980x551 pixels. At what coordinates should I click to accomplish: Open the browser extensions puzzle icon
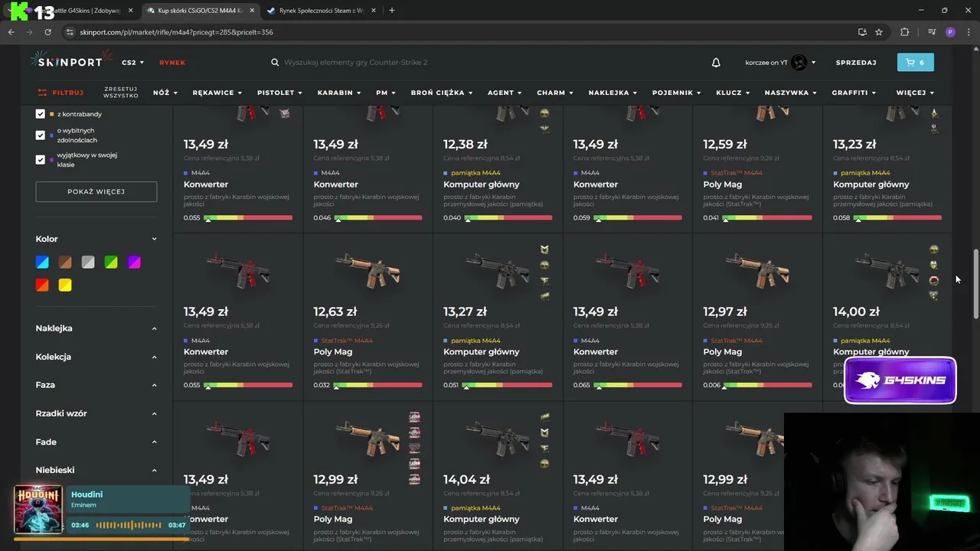click(905, 32)
